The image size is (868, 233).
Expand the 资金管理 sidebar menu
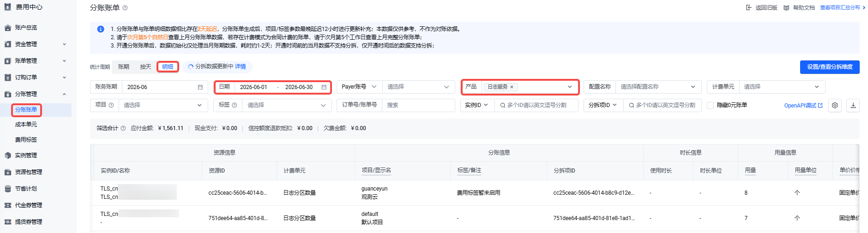tap(64, 44)
